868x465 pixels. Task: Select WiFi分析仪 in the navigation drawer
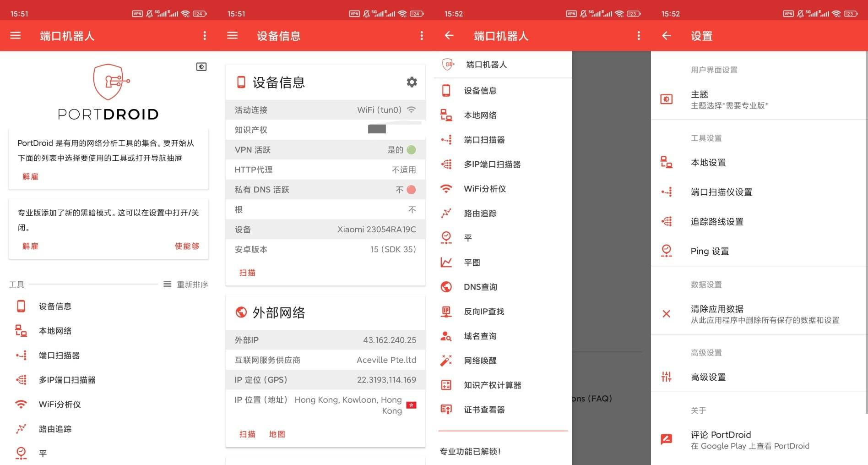(484, 189)
